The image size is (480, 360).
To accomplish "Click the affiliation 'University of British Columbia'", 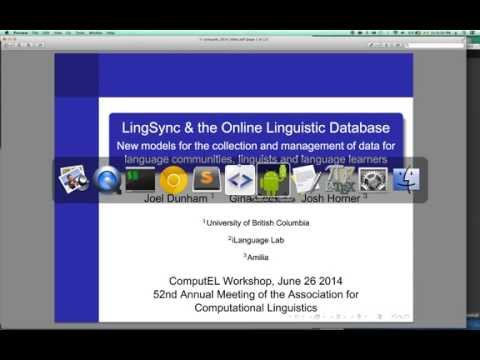I will tap(257, 223).
